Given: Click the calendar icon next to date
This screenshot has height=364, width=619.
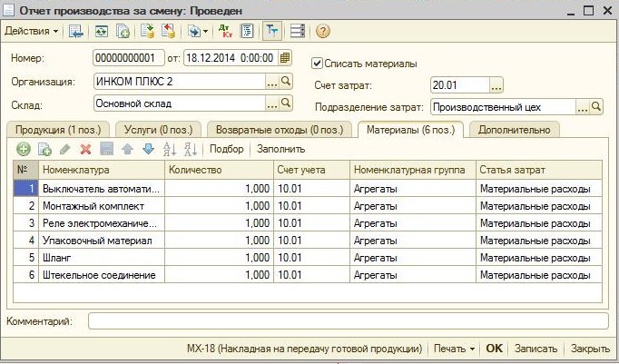Looking at the screenshot, I should tap(285, 58).
